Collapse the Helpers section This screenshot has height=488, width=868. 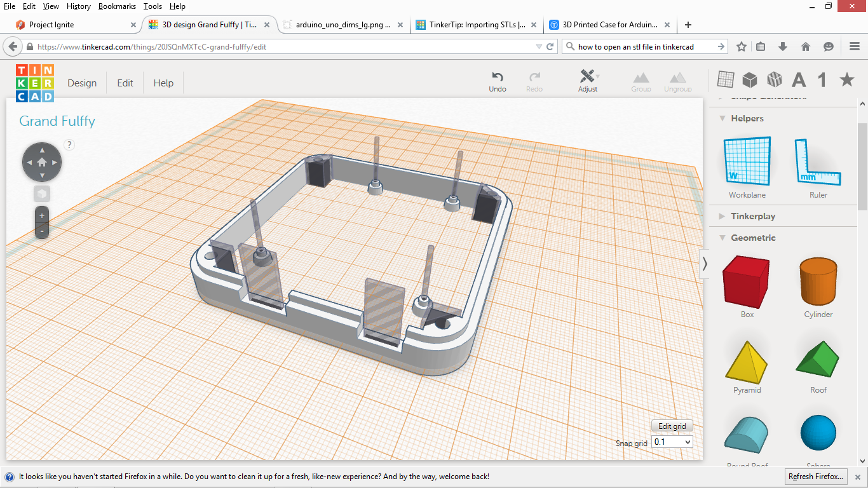click(722, 118)
